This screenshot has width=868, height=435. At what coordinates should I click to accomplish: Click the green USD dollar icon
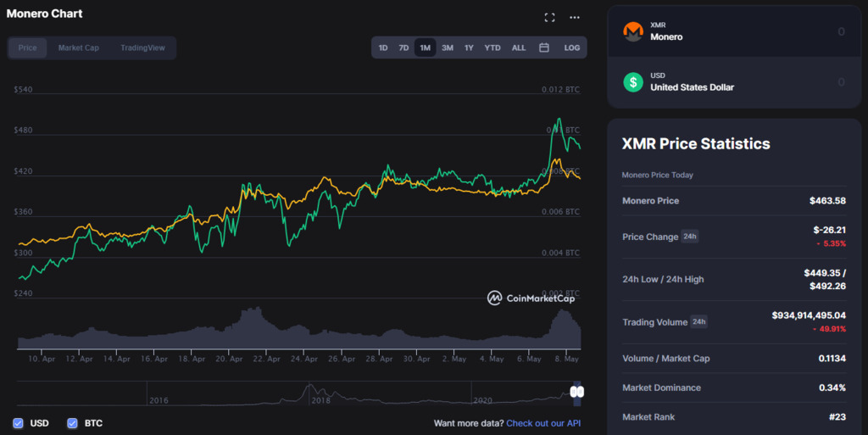pyautogui.click(x=633, y=81)
